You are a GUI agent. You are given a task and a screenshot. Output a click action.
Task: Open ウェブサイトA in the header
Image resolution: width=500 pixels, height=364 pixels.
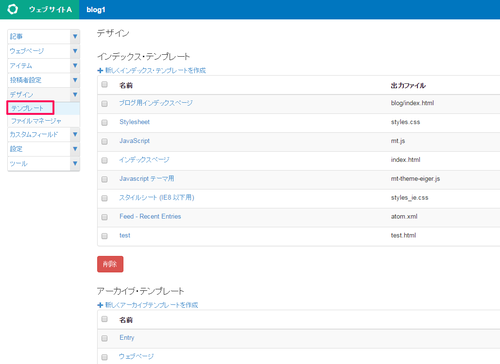50,9
